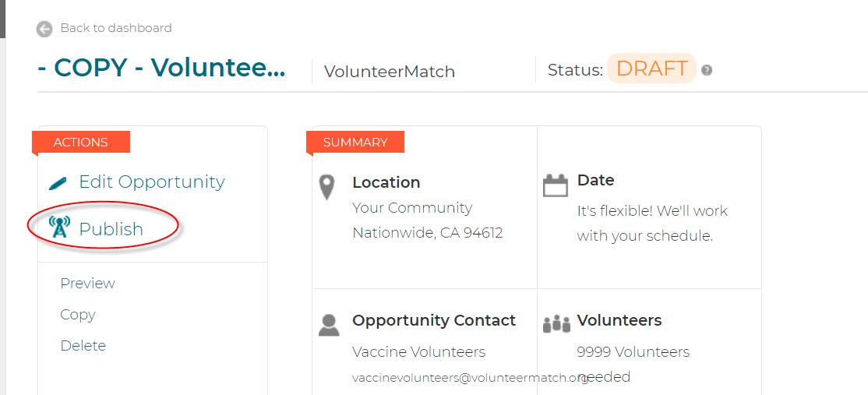868x395 pixels.
Task: Click the Date calendar icon
Action: 556,185
